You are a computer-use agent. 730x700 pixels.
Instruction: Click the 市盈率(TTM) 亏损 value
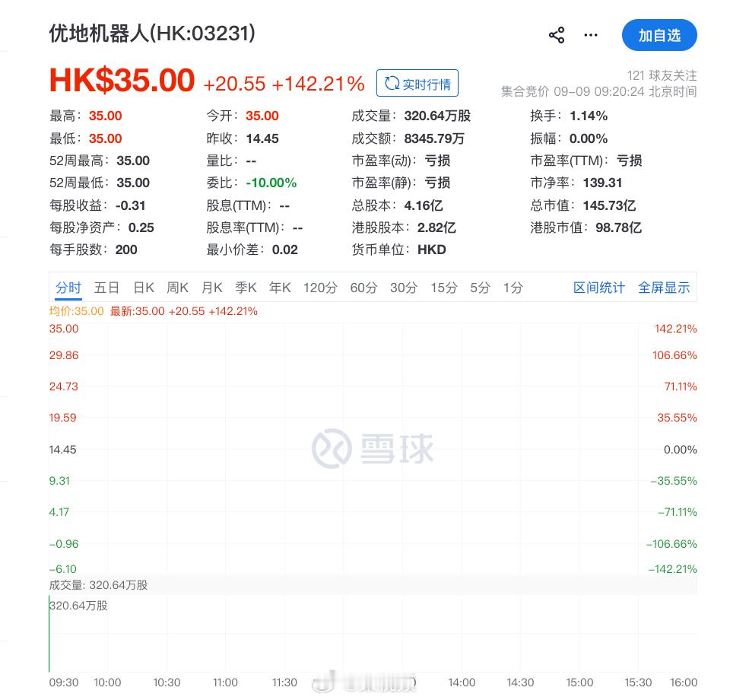pos(629,161)
